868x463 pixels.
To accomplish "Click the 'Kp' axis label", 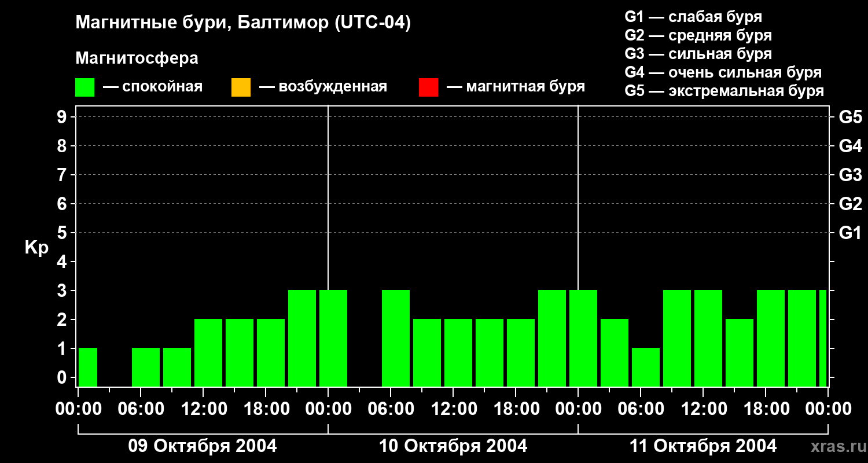I will click(x=36, y=248).
